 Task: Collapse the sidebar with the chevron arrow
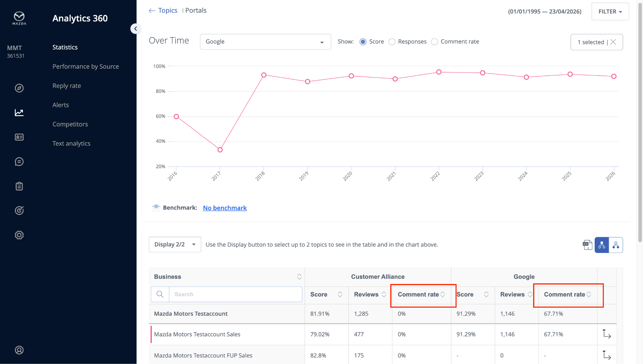coord(135,29)
